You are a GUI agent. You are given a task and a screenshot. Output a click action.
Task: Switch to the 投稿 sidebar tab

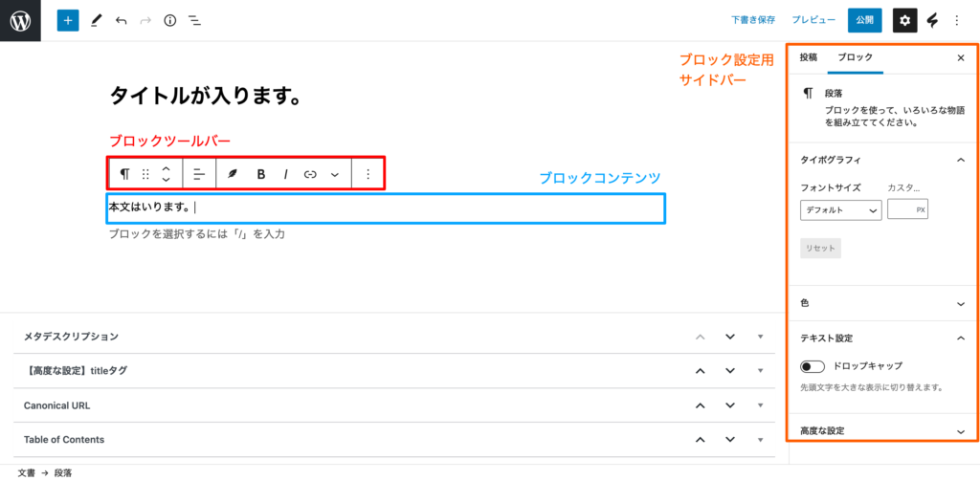809,57
